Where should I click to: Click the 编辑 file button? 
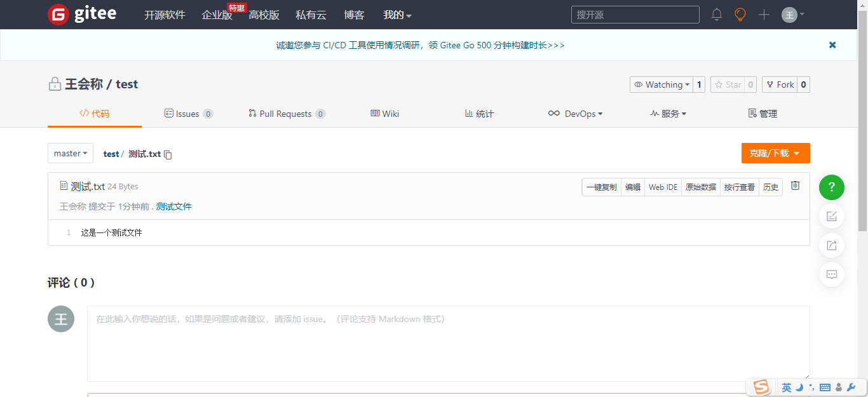pyautogui.click(x=633, y=187)
